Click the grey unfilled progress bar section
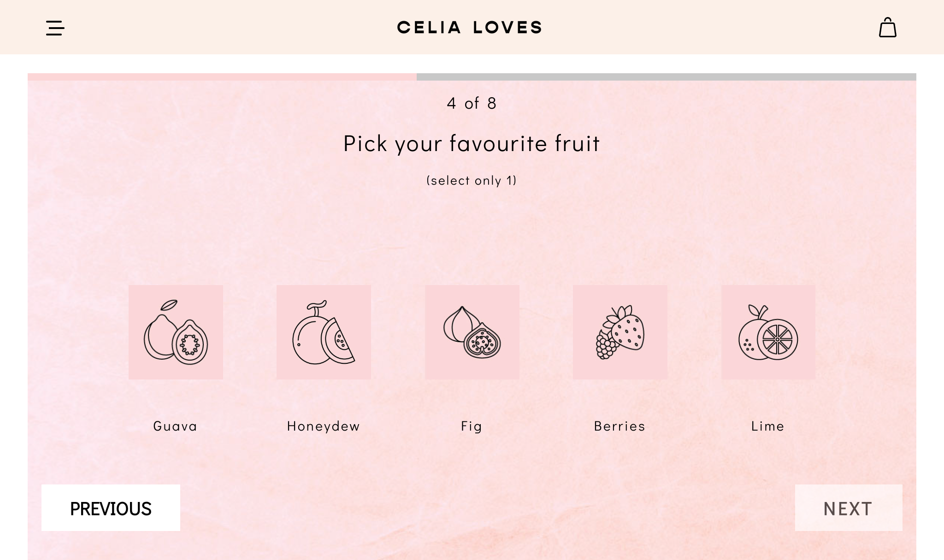The height and width of the screenshot is (560, 944). click(x=666, y=77)
